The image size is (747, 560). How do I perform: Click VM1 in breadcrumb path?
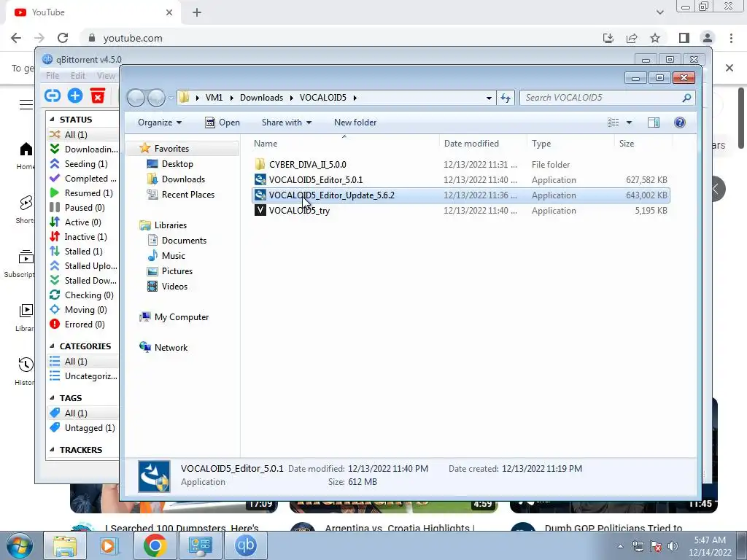(x=214, y=98)
